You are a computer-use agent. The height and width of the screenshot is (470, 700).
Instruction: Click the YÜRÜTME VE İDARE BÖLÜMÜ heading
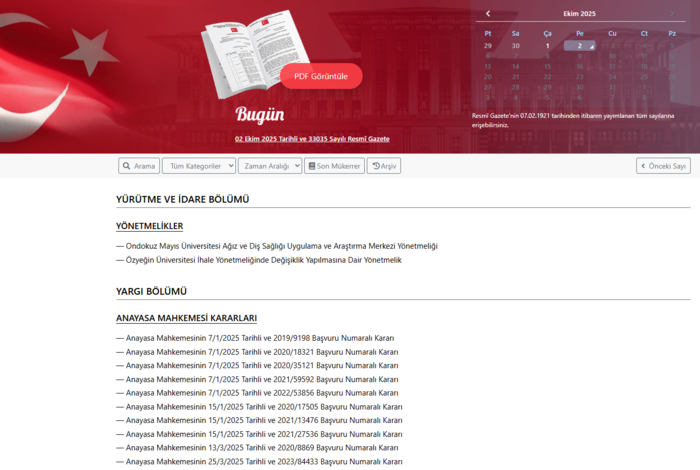point(183,200)
